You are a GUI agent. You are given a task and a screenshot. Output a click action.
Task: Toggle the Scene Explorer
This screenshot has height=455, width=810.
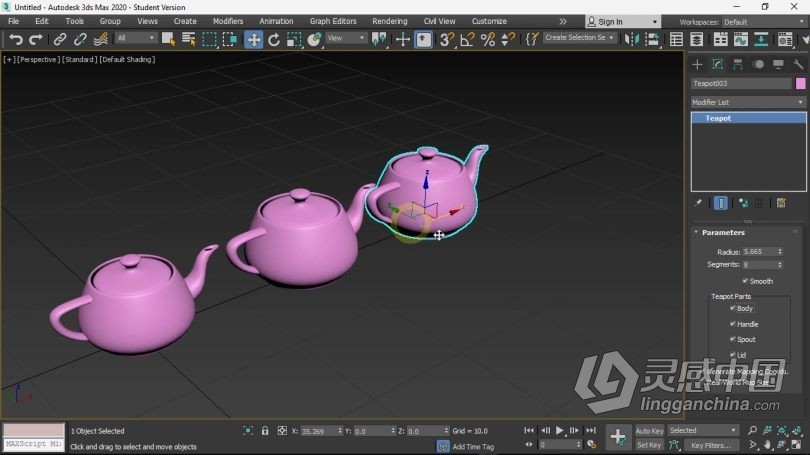(x=676, y=39)
